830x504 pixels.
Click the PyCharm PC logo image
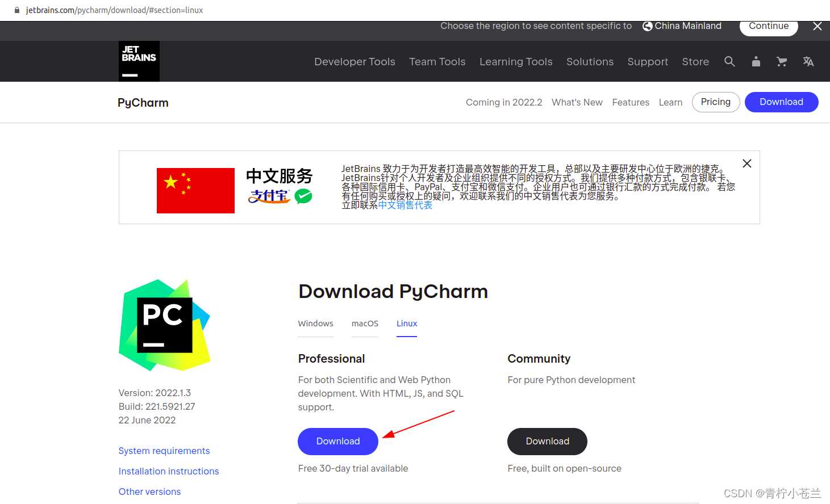pos(165,325)
